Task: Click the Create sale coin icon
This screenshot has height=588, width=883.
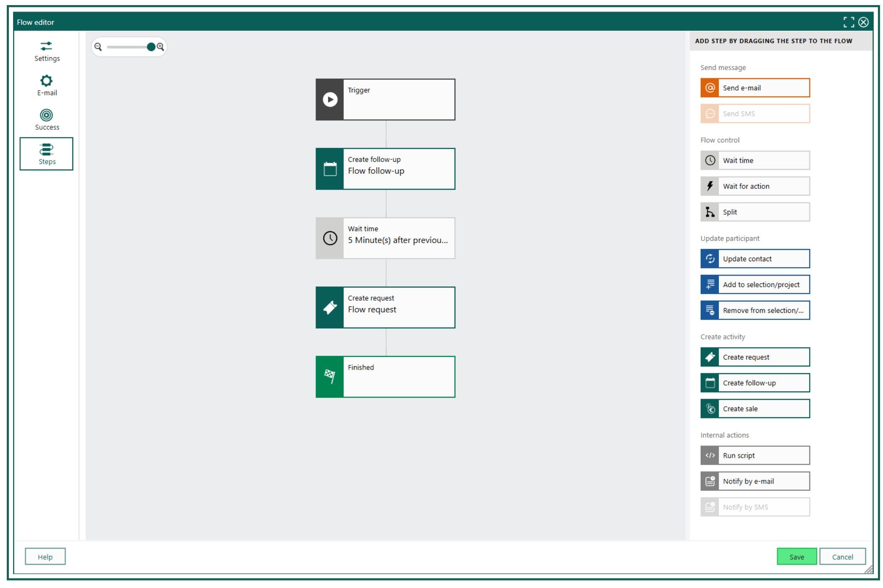Action: [710, 409]
